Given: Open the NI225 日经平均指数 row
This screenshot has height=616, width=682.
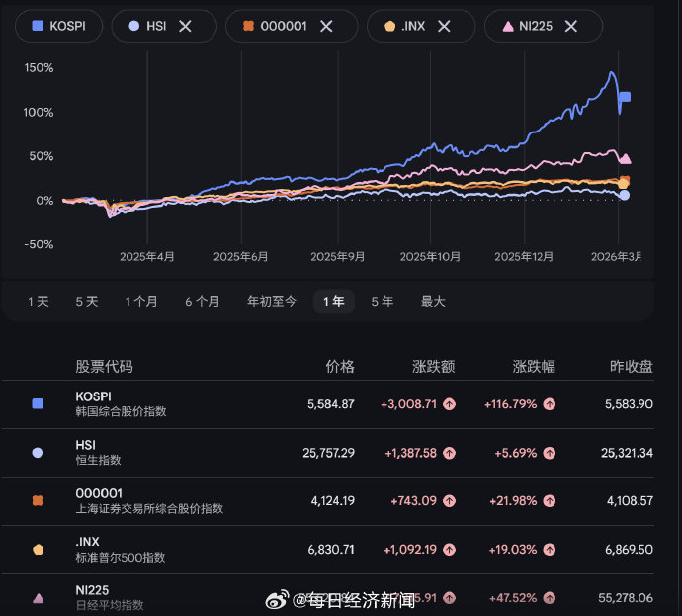Looking at the screenshot, I should click(x=328, y=597).
